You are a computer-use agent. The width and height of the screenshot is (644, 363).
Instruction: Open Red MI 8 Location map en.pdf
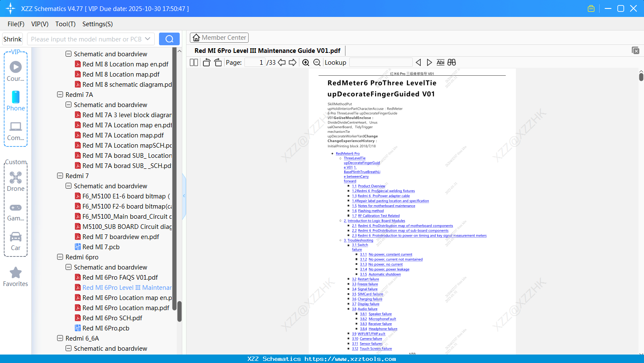coord(122,64)
